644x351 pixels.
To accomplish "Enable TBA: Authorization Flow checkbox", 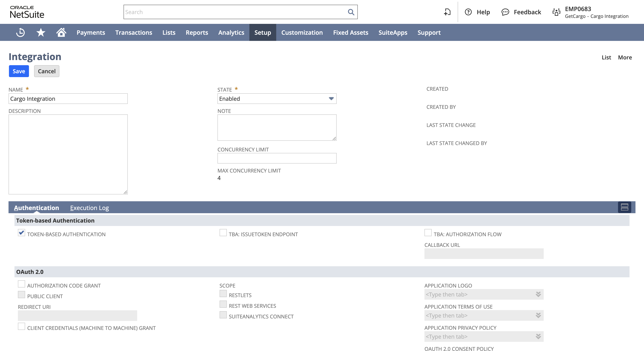I will (x=428, y=233).
